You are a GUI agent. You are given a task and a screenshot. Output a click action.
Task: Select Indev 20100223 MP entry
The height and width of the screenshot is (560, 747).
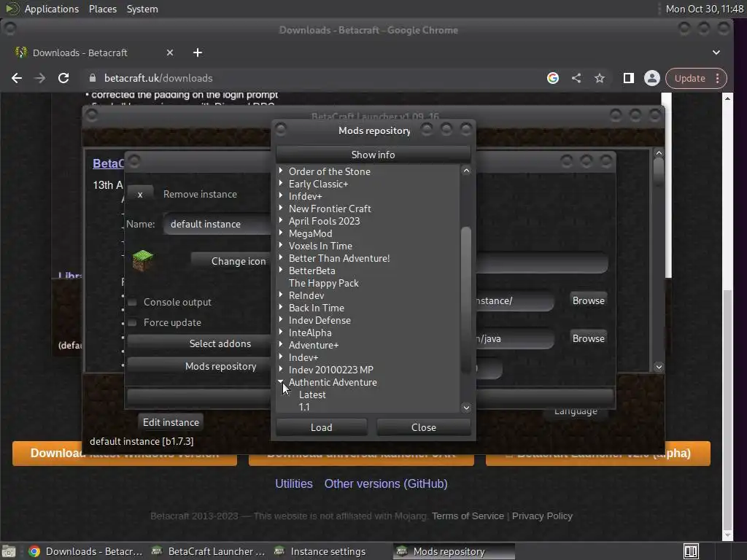tap(331, 370)
